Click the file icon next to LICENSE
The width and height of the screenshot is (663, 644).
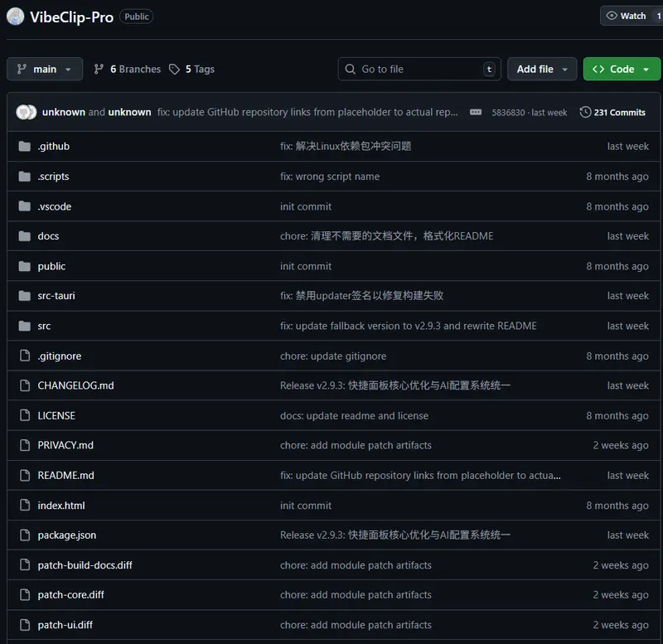click(x=24, y=416)
